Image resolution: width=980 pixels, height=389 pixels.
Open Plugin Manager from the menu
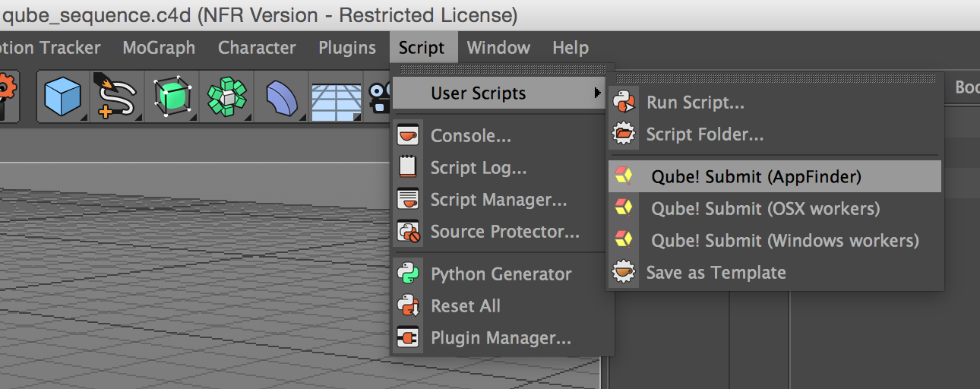tap(501, 338)
